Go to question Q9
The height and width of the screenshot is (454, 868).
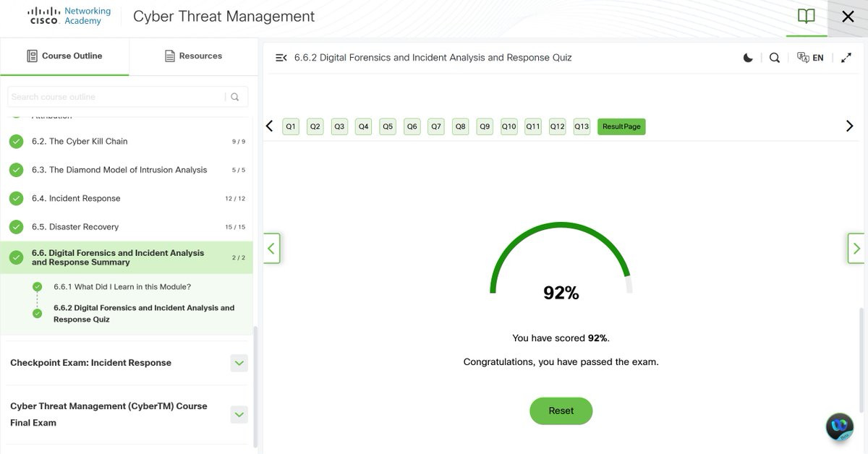click(485, 127)
